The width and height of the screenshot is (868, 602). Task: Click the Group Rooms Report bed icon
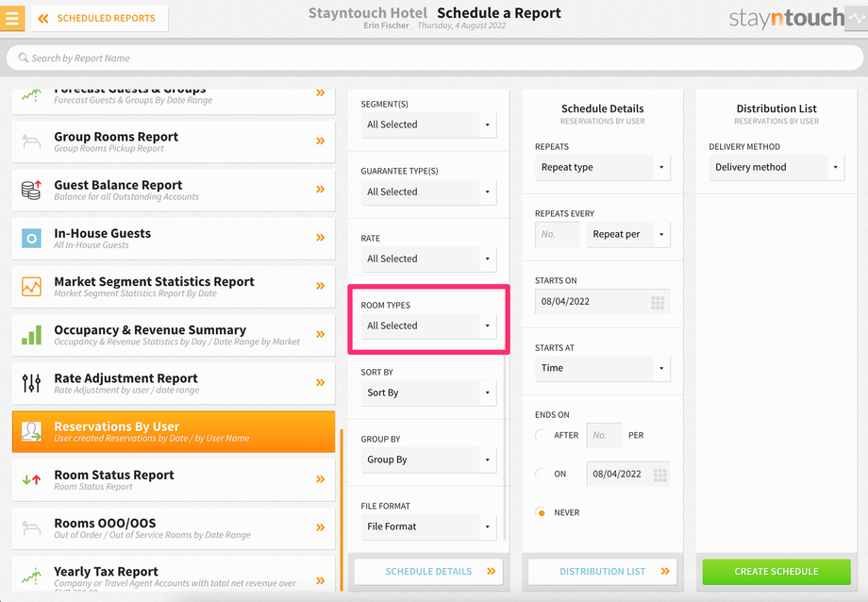pyautogui.click(x=31, y=142)
